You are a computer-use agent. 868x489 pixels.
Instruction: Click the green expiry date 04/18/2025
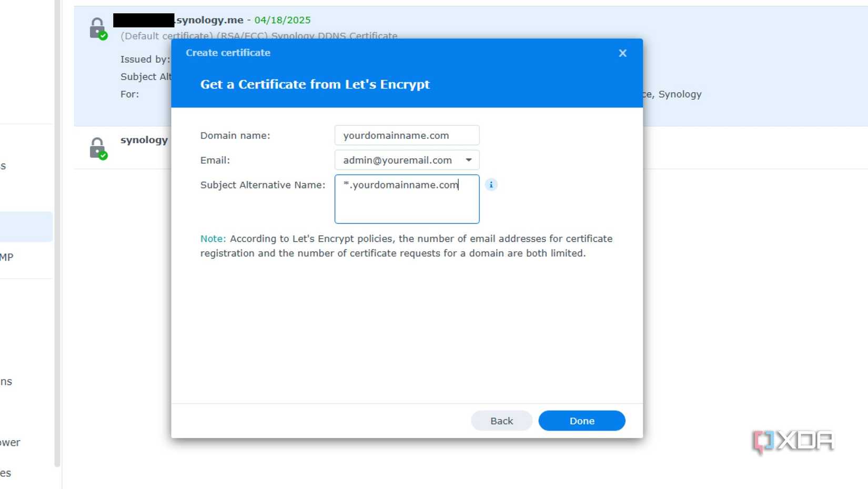pos(282,20)
